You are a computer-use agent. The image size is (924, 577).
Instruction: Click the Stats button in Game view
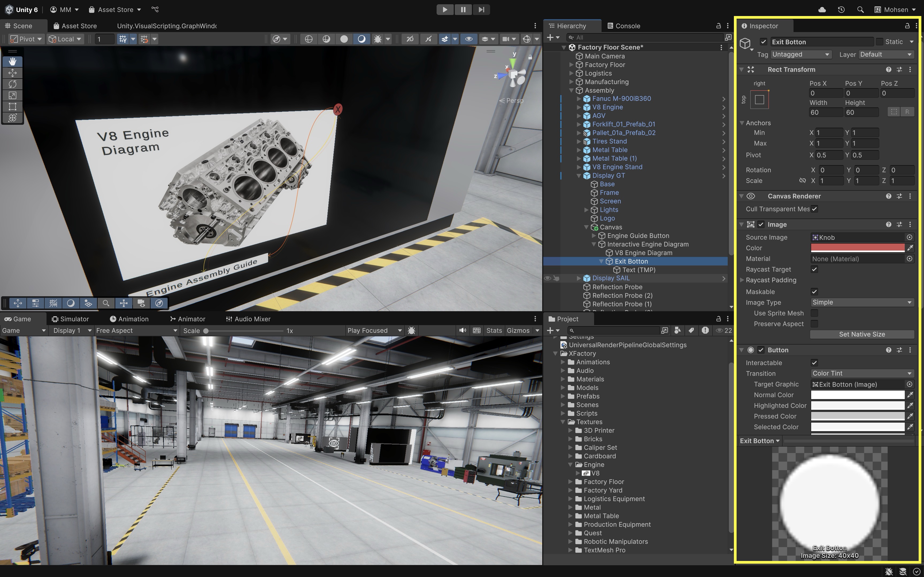pos(494,330)
